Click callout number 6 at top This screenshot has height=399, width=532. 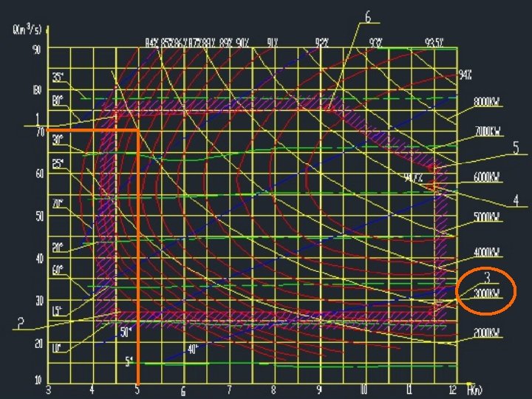coord(368,16)
